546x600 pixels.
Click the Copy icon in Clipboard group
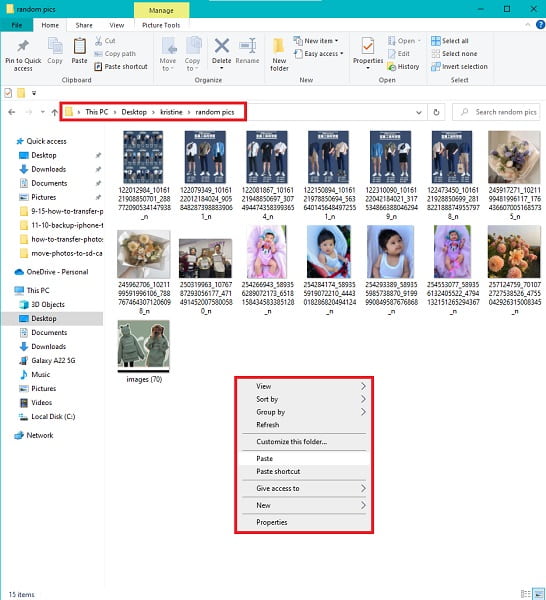(55, 47)
